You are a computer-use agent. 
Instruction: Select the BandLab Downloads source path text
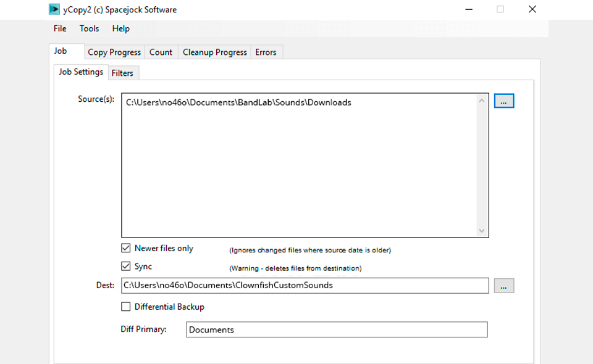coord(238,102)
